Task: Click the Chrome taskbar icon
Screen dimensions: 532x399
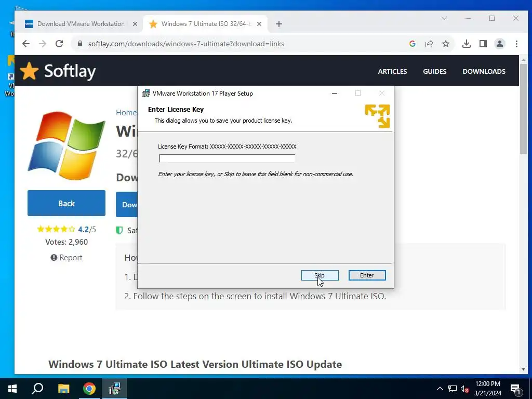Action: coord(89,389)
